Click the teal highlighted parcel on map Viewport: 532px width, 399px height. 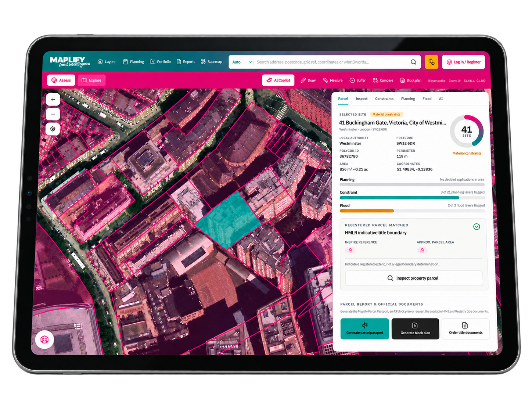[x=228, y=220]
